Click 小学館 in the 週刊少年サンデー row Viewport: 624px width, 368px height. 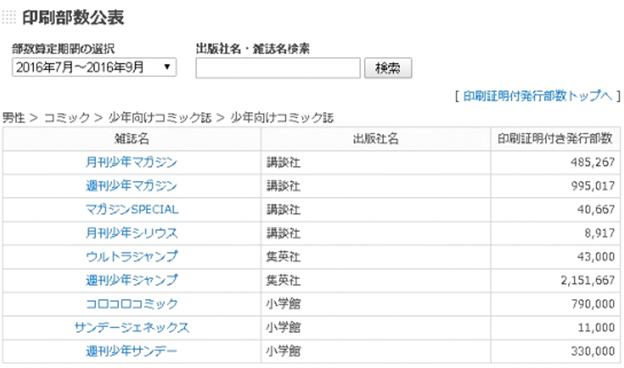[x=283, y=351]
